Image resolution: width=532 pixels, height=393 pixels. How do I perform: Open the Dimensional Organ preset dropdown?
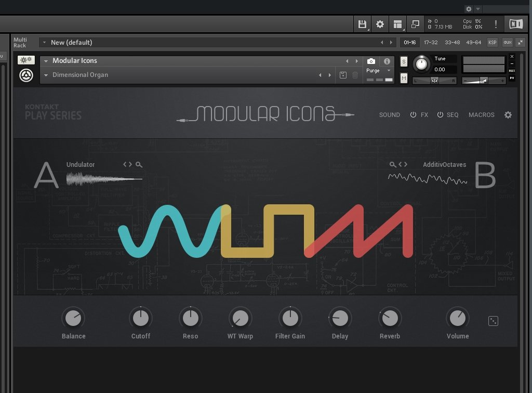pos(46,75)
